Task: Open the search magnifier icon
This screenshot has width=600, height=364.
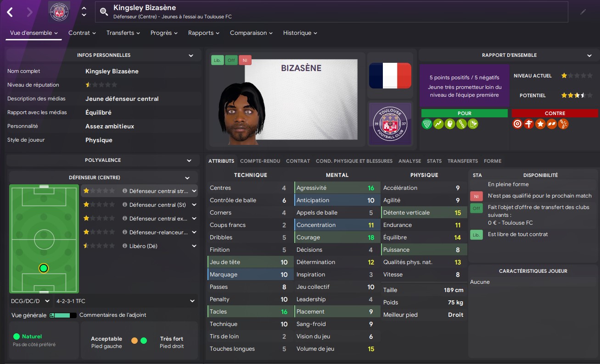Action: point(105,12)
